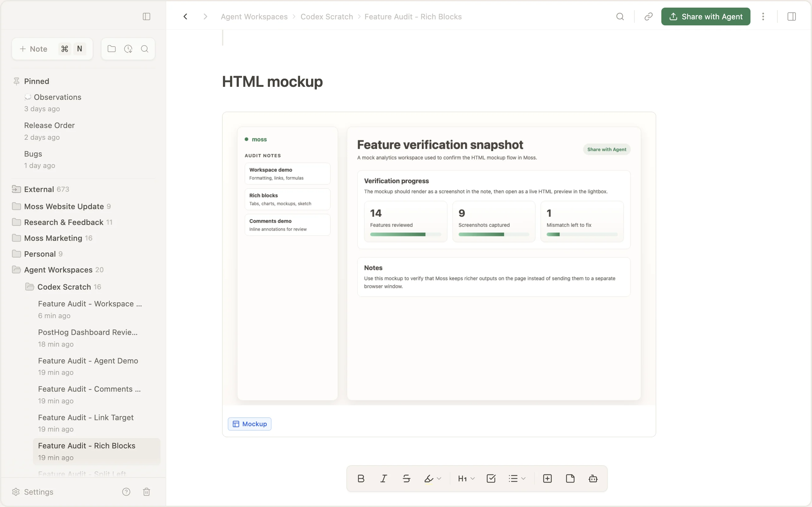Toggle bold formatting in the toolbar
812x507 pixels.
(x=361, y=478)
